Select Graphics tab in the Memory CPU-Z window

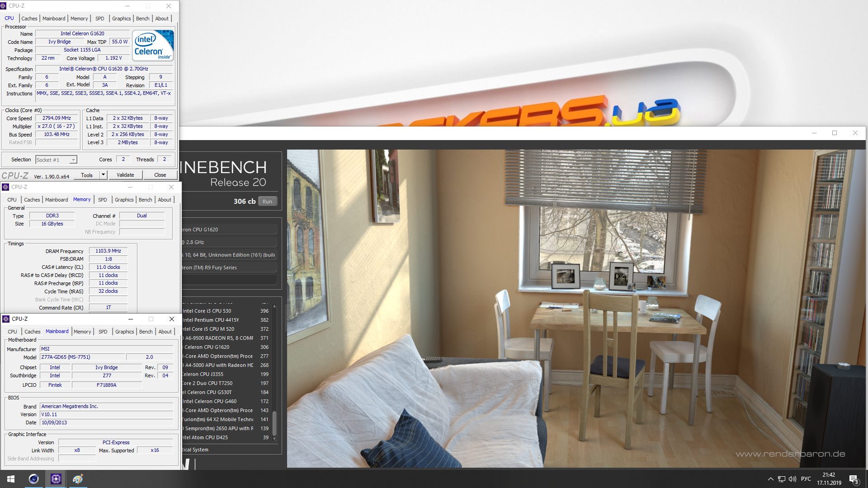tap(124, 200)
